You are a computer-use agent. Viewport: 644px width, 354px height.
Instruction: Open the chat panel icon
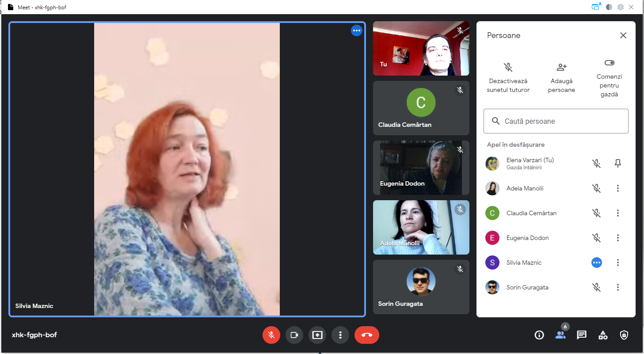[x=582, y=335]
